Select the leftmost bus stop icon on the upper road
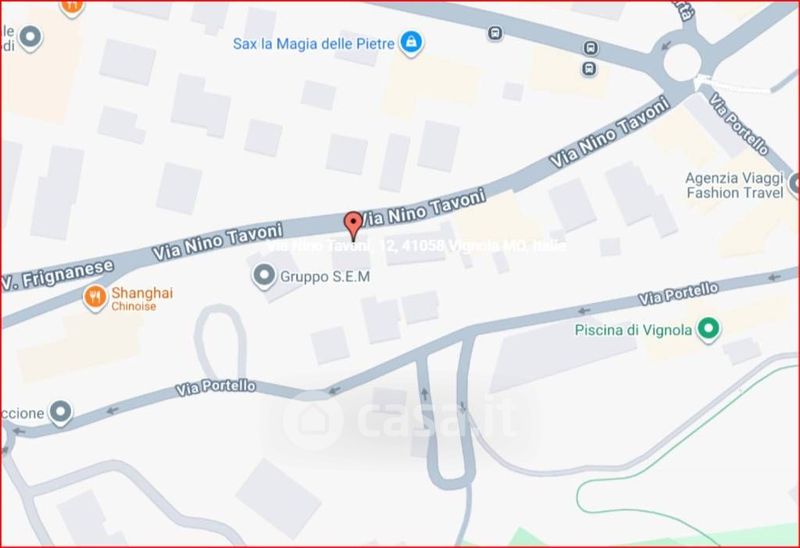 (494, 33)
